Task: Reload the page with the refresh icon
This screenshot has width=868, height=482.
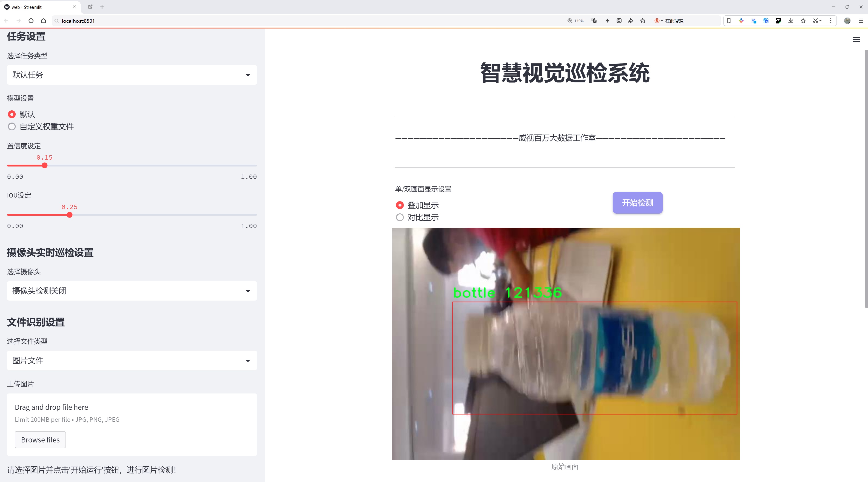Action: pos(31,21)
